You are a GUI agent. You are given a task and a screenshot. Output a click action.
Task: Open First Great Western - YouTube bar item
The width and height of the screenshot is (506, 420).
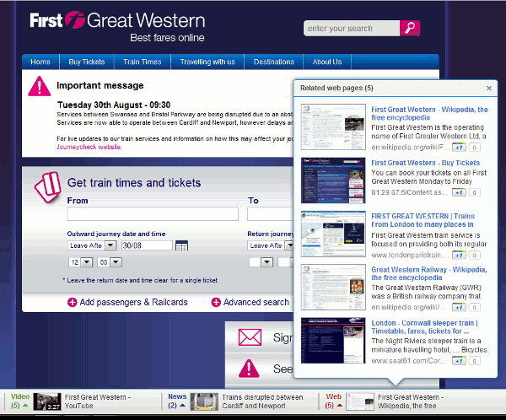coord(98,401)
